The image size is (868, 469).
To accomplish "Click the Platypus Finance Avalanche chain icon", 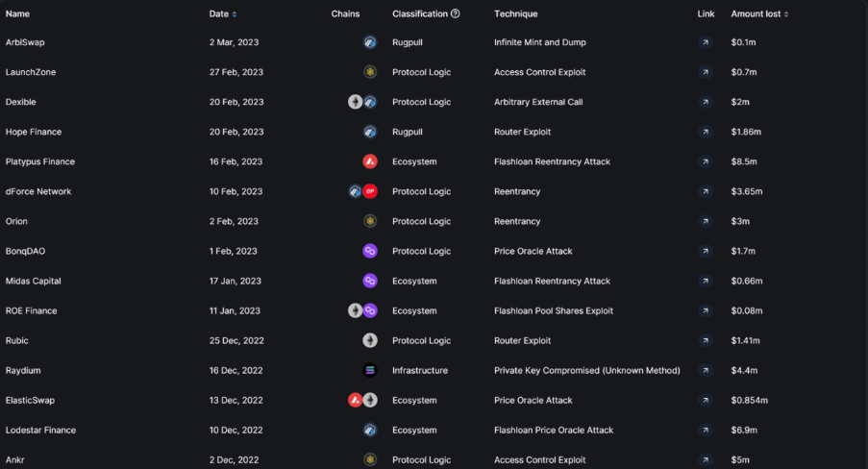I will [x=370, y=161].
